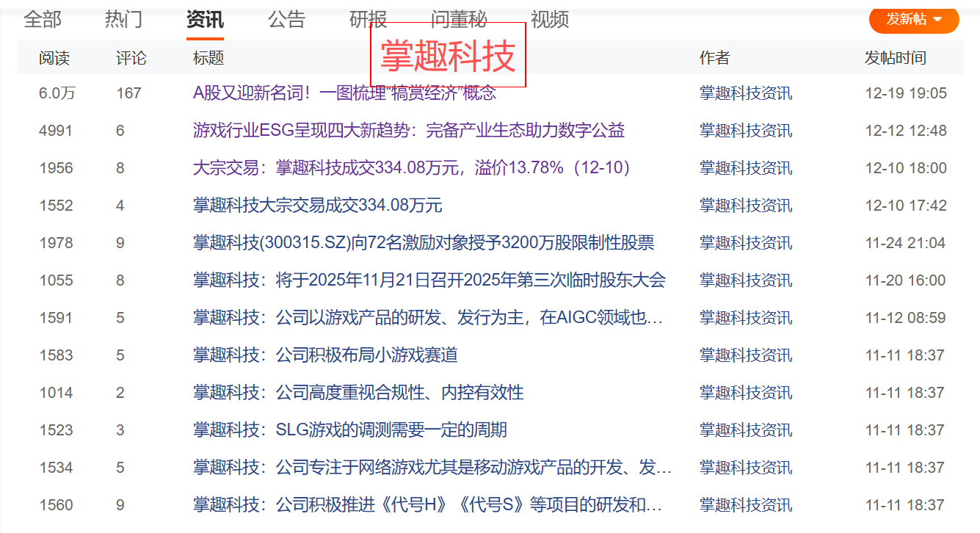The height and width of the screenshot is (533, 980).
Task: Open the post about 3200万股限制性股票
Action: (x=424, y=243)
